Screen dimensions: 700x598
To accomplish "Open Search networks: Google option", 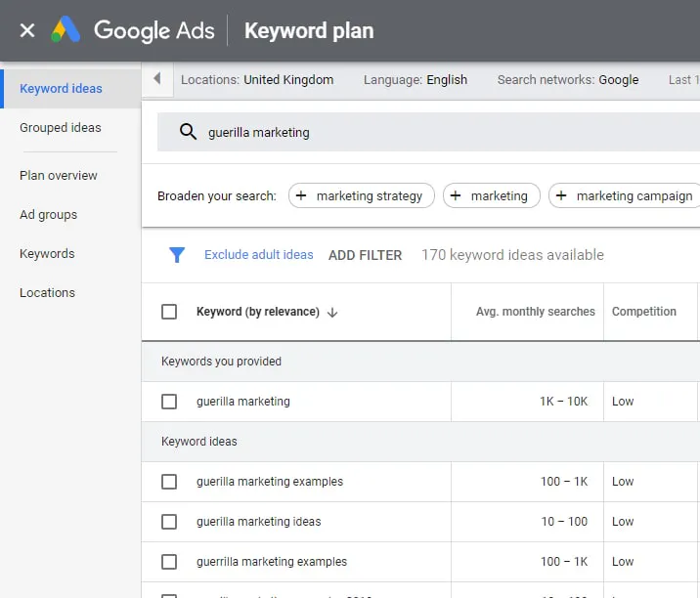I will 568,80.
